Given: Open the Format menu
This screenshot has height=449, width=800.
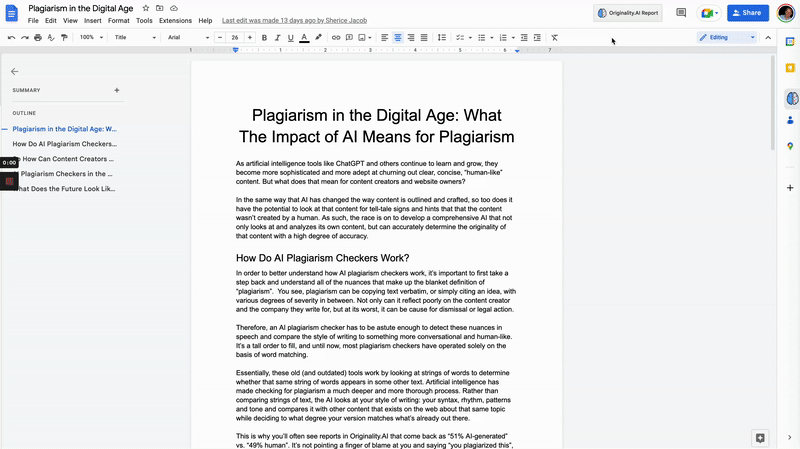Looking at the screenshot, I should coord(118,20).
